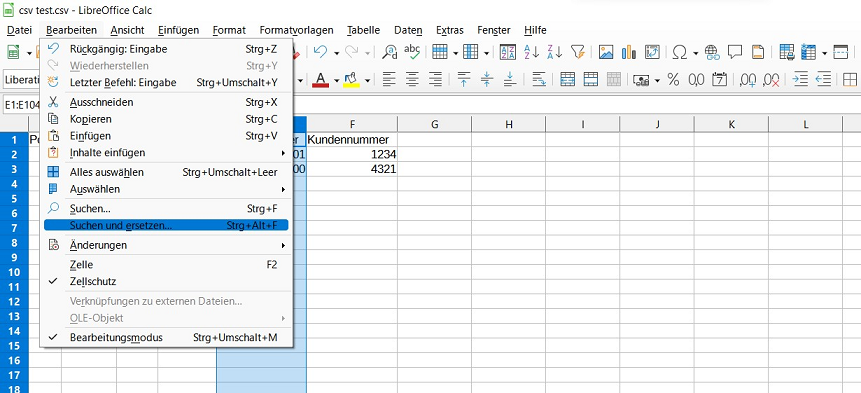
Task: Click the Undo arrow icon in toolbar
Action: coord(320,52)
